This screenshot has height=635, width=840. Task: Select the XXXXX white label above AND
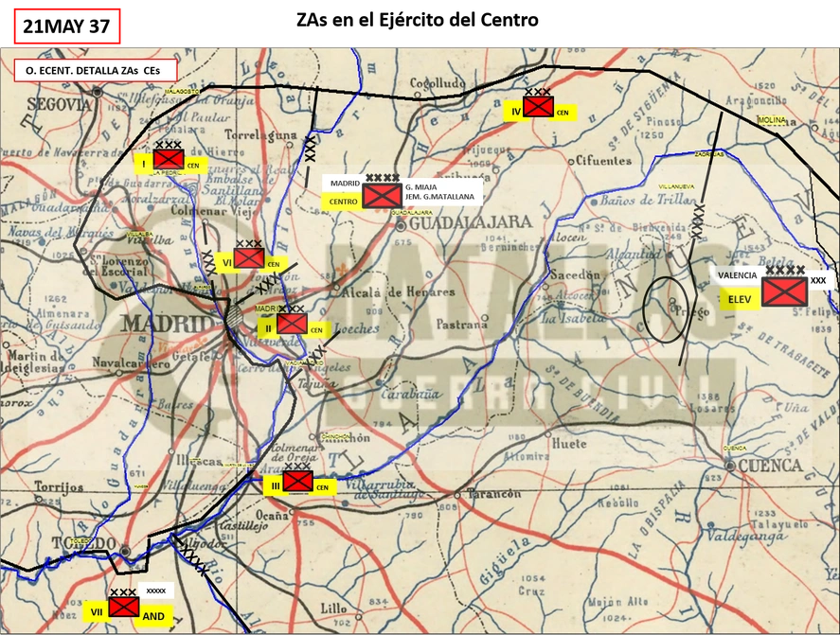[x=156, y=591]
